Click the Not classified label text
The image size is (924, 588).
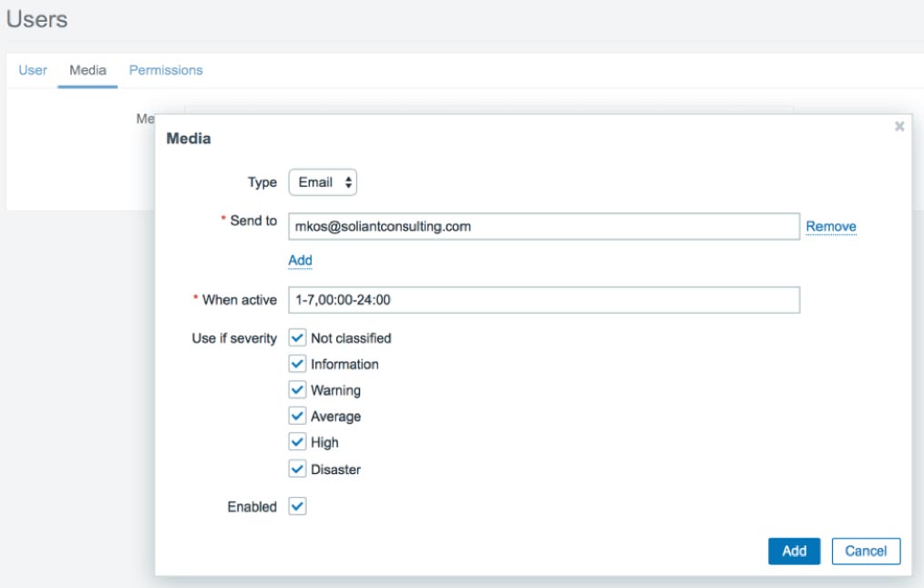tap(351, 338)
